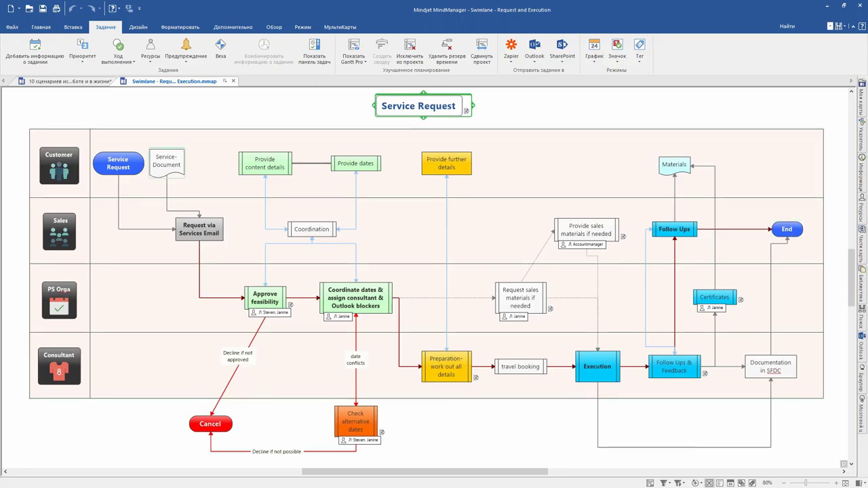Click the zoom out minus button
The width and height of the screenshot is (868, 488).
coord(784,483)
